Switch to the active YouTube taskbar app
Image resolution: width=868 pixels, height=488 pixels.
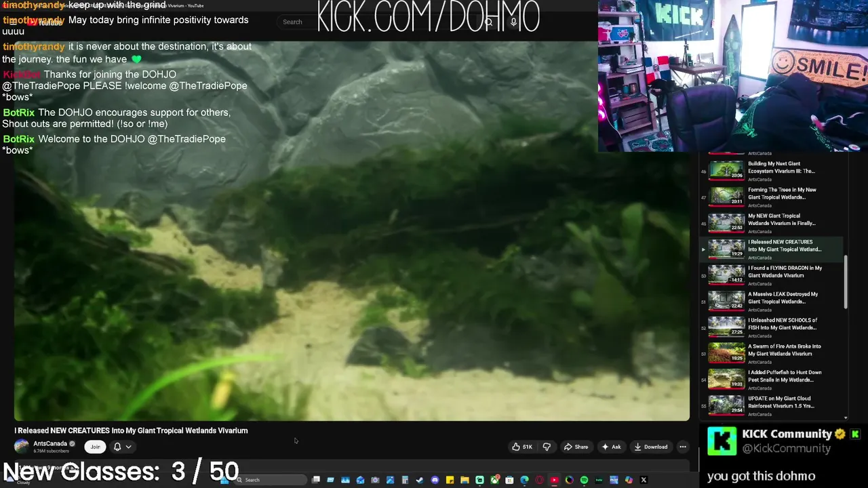click(x=554, y=480)
